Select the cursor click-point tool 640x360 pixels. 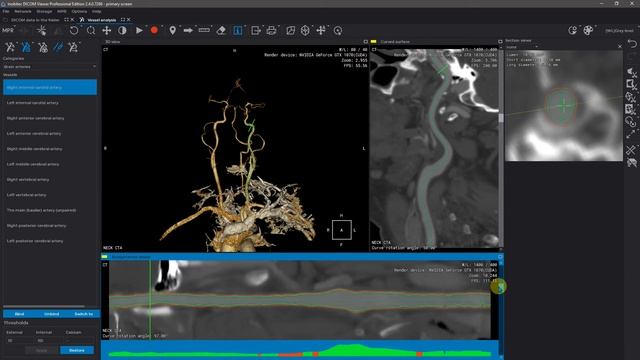(x=41, y=30)
